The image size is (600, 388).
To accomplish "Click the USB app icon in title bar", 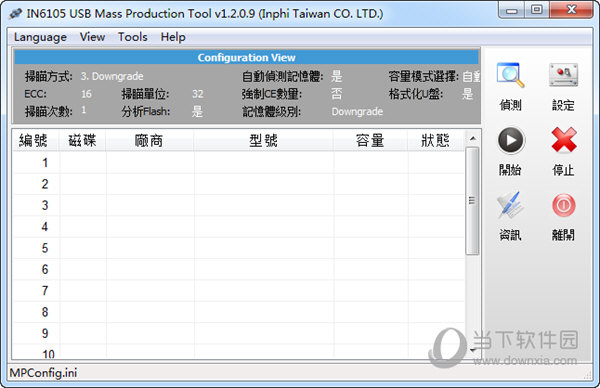I will click(15, 14).
